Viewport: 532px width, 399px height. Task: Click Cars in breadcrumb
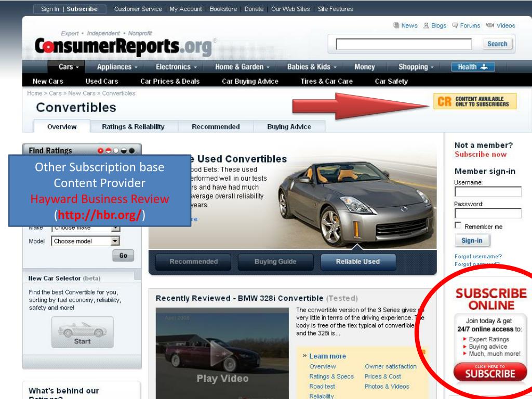55,94
